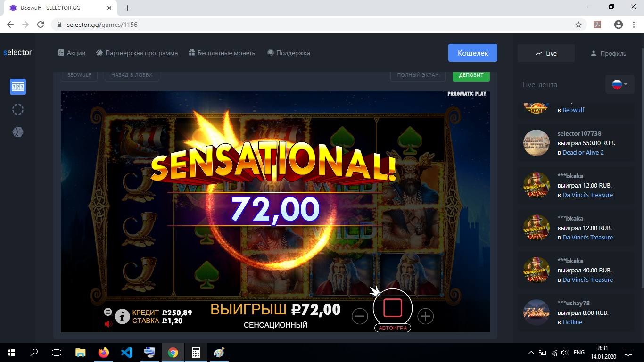
Task: Bookmark this page with the star icon
Action: (578, 25)
